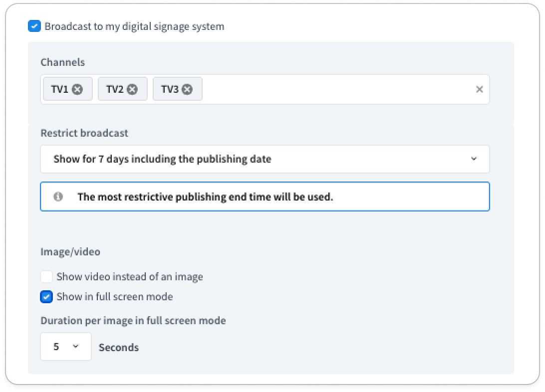Click the restrictive publishing end time notice

pos(265,196)
